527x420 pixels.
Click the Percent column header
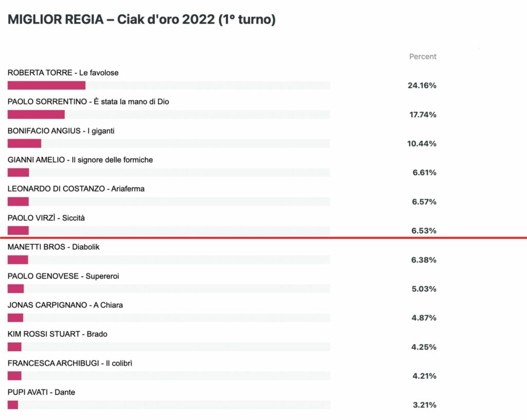coord(423,57)
